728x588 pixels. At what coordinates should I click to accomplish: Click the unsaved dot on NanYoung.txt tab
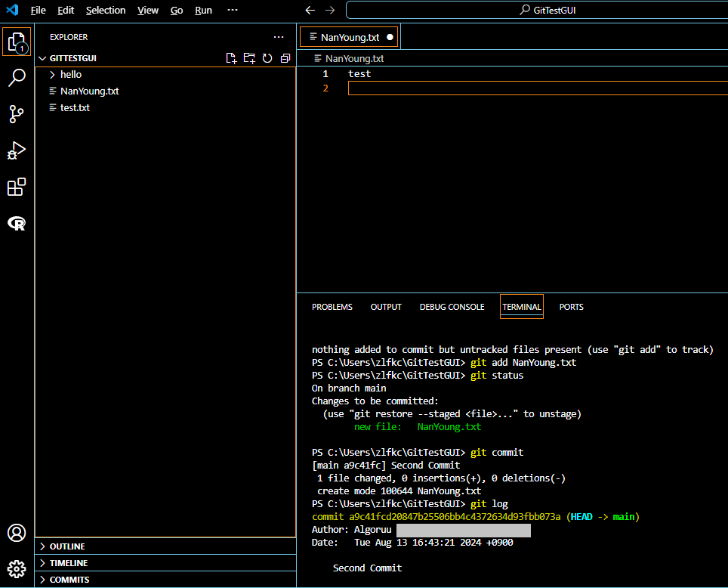tap(390, 37)
